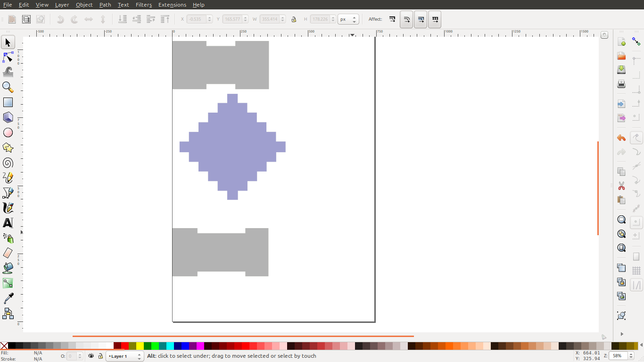
Task: Open the Extensions menu
Action: [x=172, y=5]
